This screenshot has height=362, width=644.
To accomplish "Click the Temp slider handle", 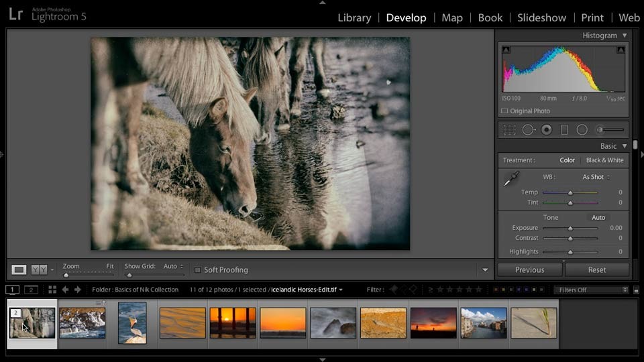I will click(x=570, y=192).
